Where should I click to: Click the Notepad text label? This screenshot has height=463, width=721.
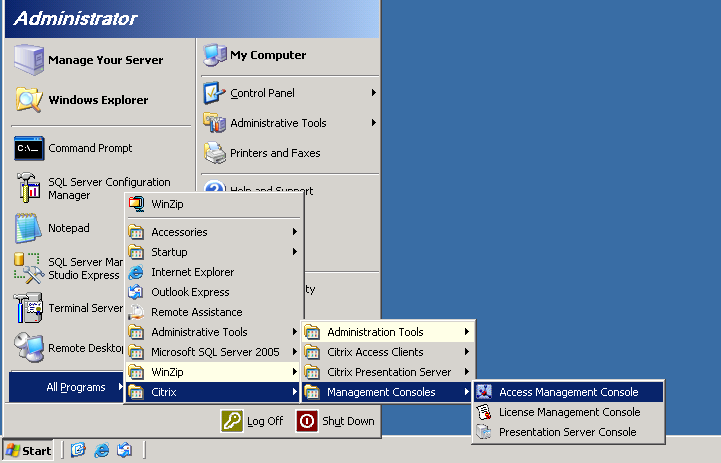coord(69,228)
